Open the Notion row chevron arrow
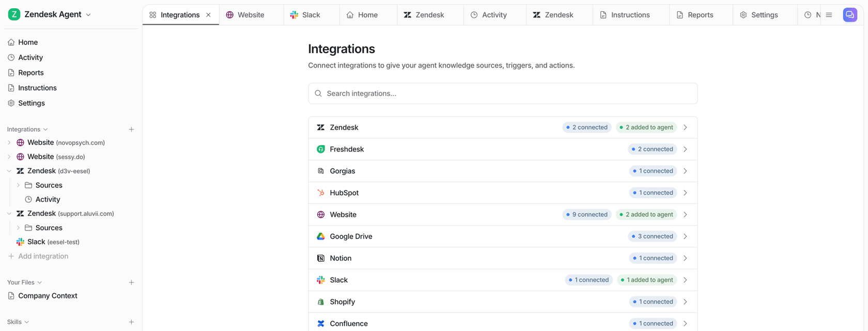Screen dimensions: 868x331 coord(685,258)
